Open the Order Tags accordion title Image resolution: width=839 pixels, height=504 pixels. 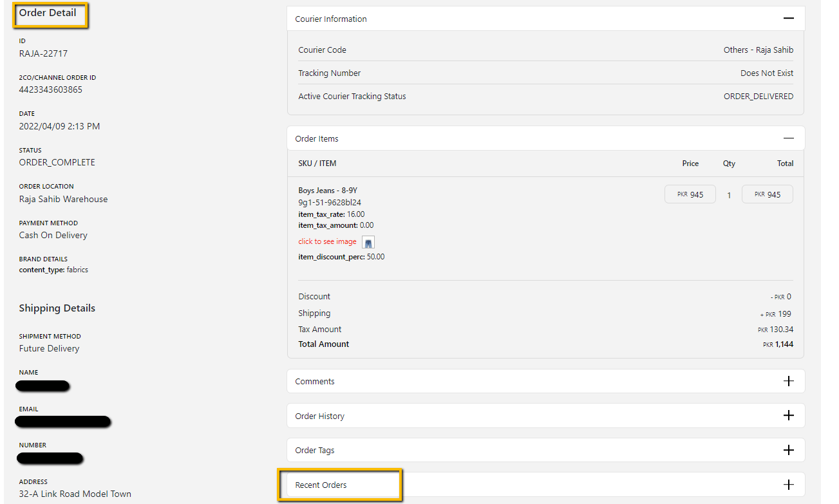(x=315, y=451)
